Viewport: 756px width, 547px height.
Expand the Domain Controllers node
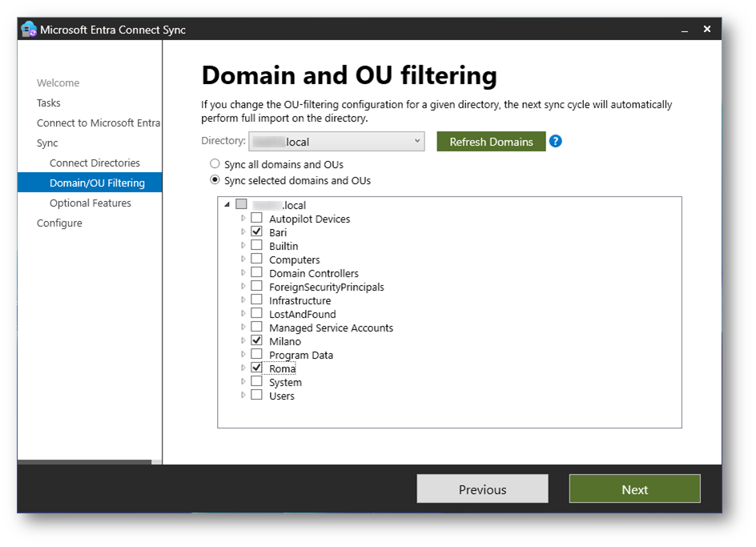243,272
